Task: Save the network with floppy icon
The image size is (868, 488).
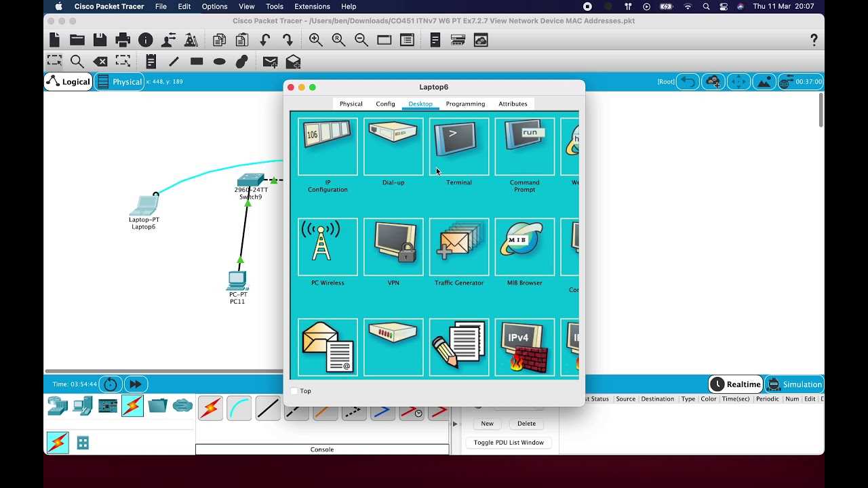Action: click(x=100, y=40)
